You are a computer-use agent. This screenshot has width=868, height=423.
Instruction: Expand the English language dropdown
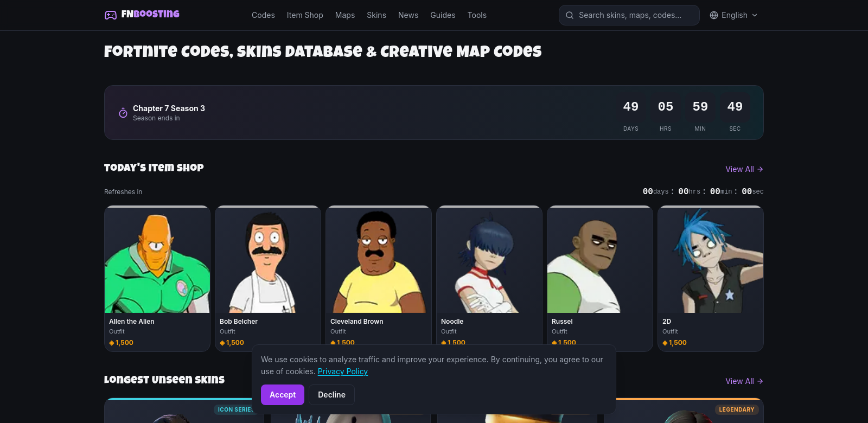[x=733, y=15]
